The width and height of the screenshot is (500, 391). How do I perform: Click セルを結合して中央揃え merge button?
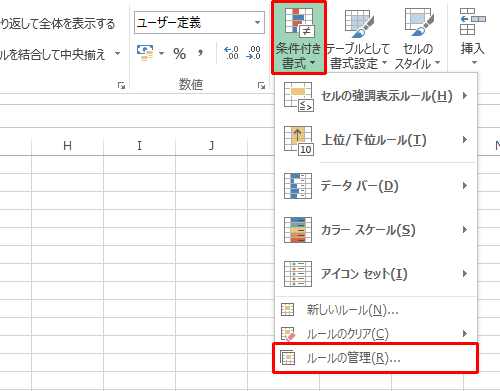pos(53,54)
